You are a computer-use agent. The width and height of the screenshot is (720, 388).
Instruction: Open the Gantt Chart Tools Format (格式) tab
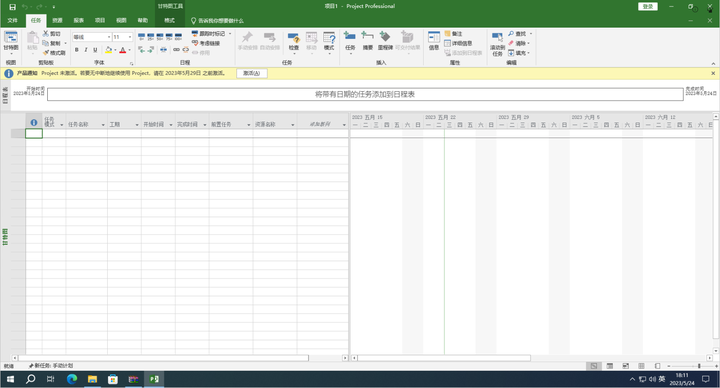(x=170, y=20)
